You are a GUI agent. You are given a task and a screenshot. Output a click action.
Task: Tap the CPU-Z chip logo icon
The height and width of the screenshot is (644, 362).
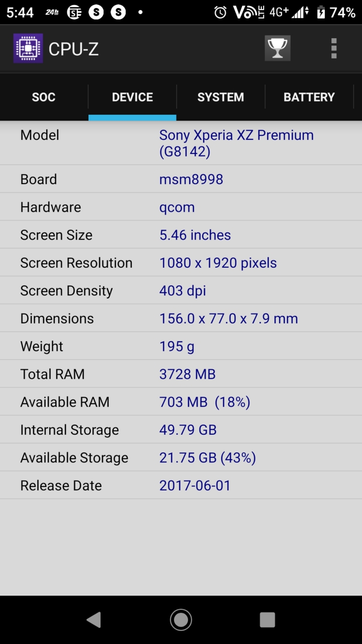[28, 48]
